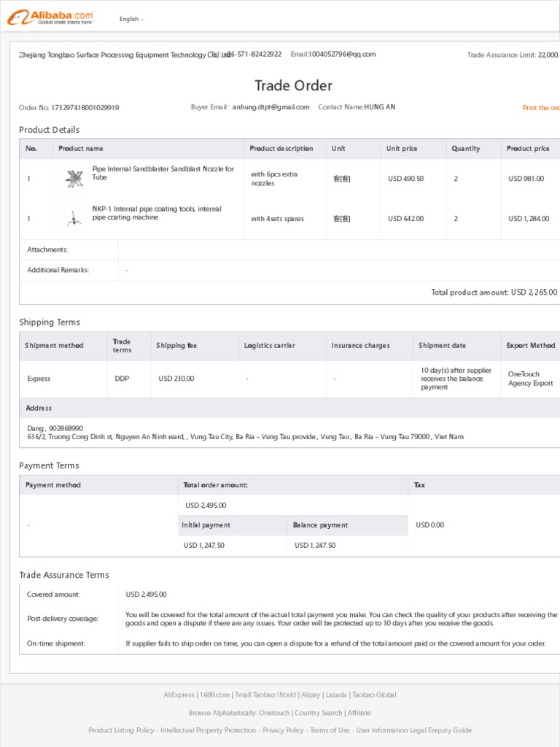Open the Alipay footer link
Screen dimensions: 560x747
(311, 694)
